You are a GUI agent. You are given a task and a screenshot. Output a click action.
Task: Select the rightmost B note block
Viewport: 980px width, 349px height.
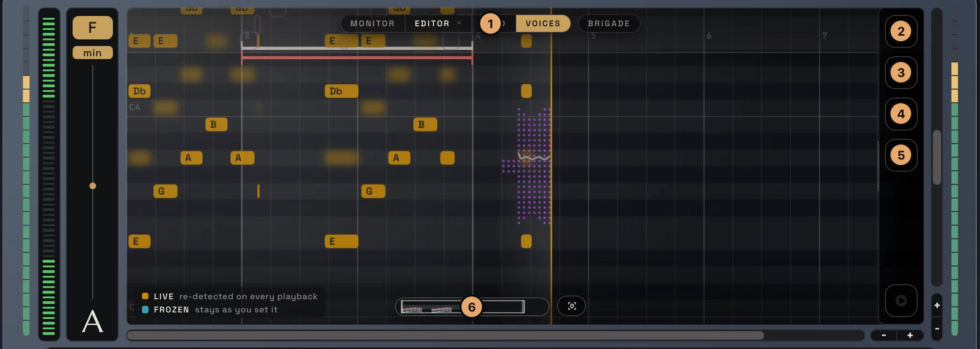point(425,124)
